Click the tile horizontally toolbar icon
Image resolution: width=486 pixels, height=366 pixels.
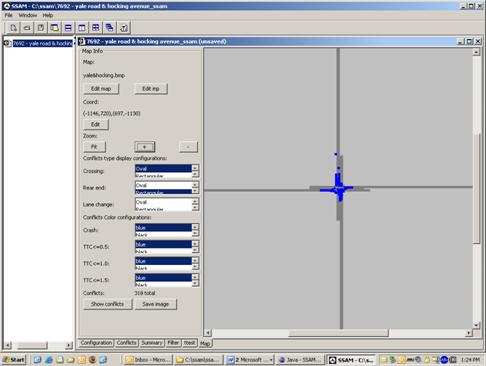point(68,28)
